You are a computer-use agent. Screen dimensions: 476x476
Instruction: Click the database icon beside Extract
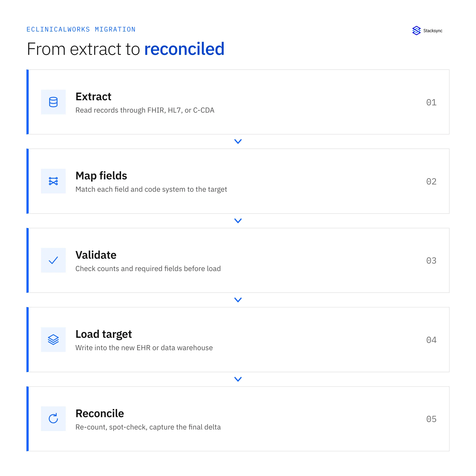pyautogui.click(x=53, y=102)
